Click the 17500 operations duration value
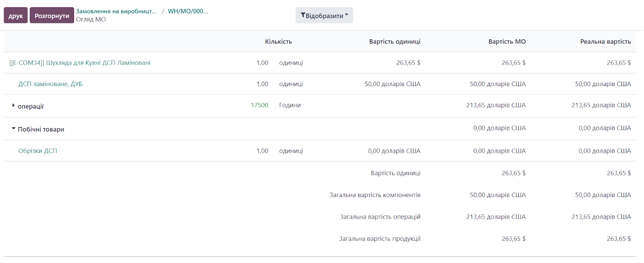The image size is (644, 263). (259, 105)
